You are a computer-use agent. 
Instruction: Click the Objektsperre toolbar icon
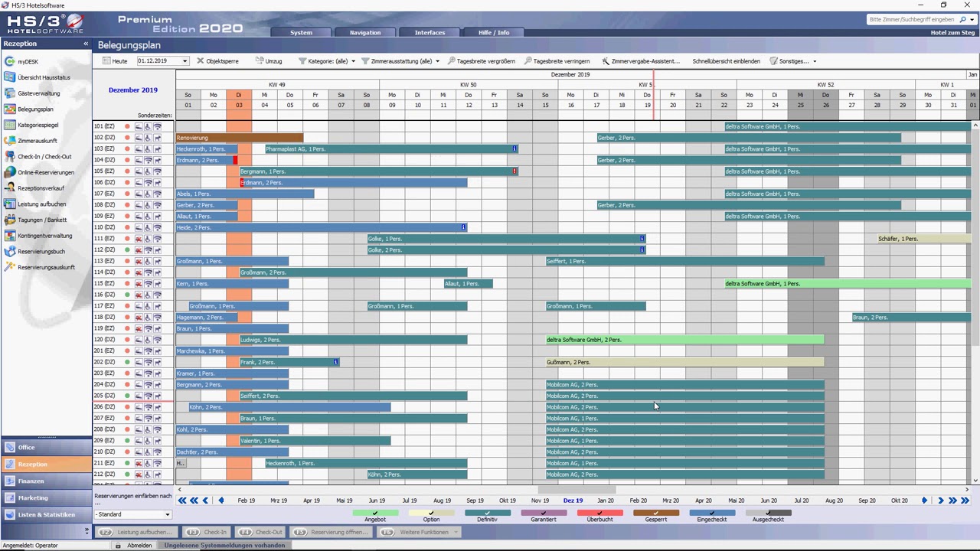point(200,61)
